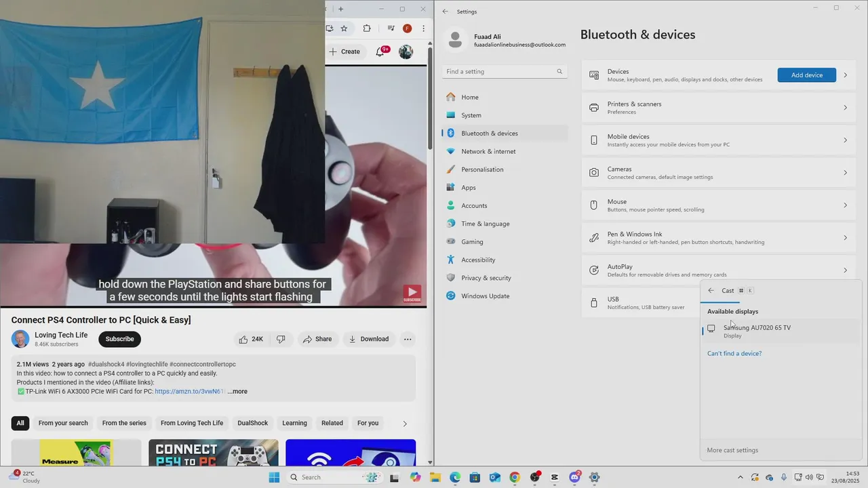Image resolution: width=868 pixels, height=488 pixels.
Task: Select 'From your search' chip
Action: [63, 423]
